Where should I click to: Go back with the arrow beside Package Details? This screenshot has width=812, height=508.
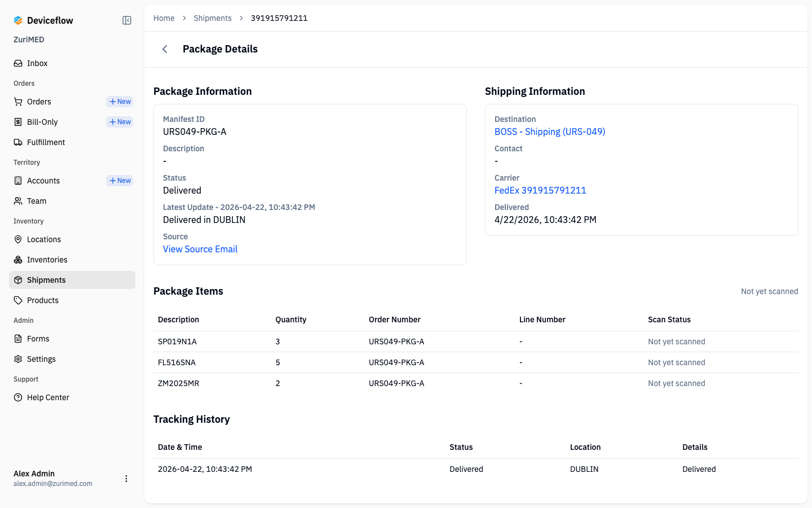click(x=165, y=49)
